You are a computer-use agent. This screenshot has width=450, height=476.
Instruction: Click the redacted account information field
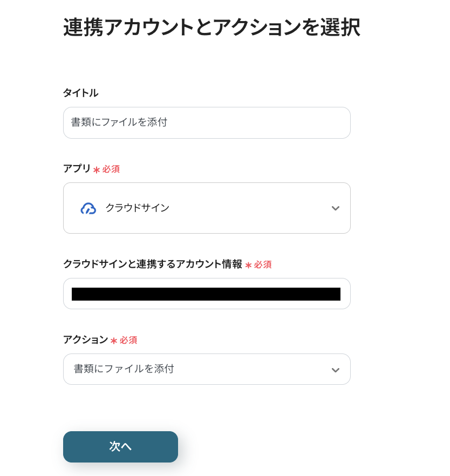click(x=206, y=294)
